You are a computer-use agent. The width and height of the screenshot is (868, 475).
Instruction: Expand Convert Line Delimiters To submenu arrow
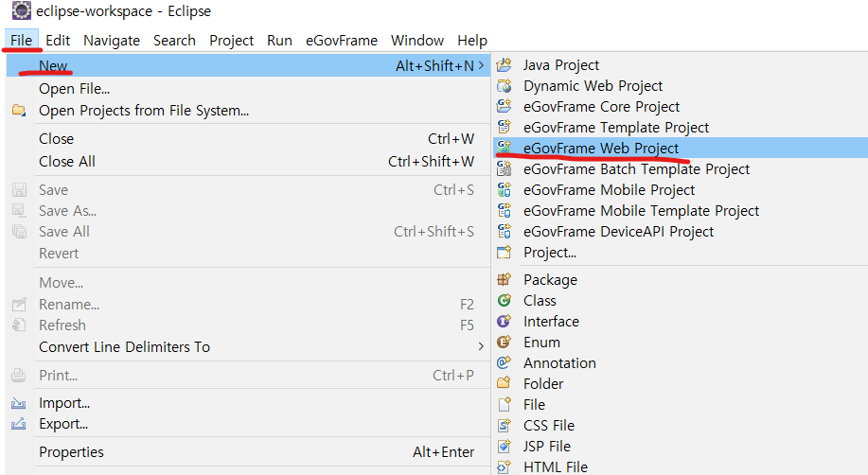pyautogui.click(x=481, y=346)
